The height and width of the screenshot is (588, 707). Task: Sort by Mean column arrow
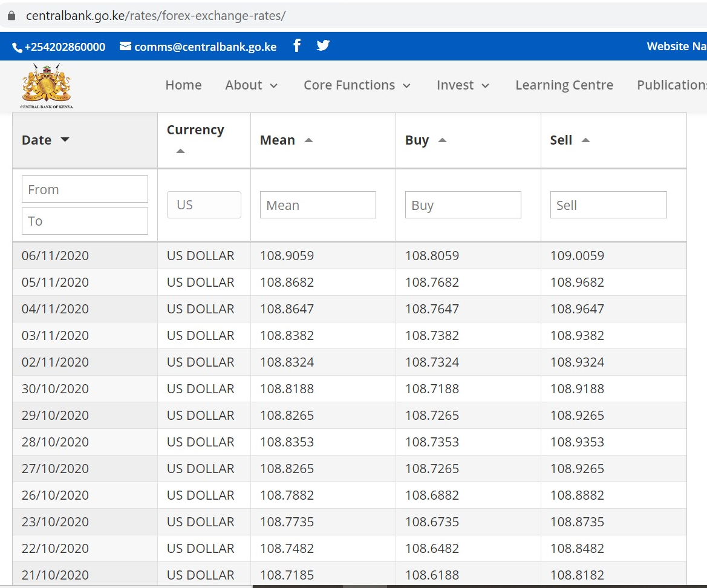309,140
